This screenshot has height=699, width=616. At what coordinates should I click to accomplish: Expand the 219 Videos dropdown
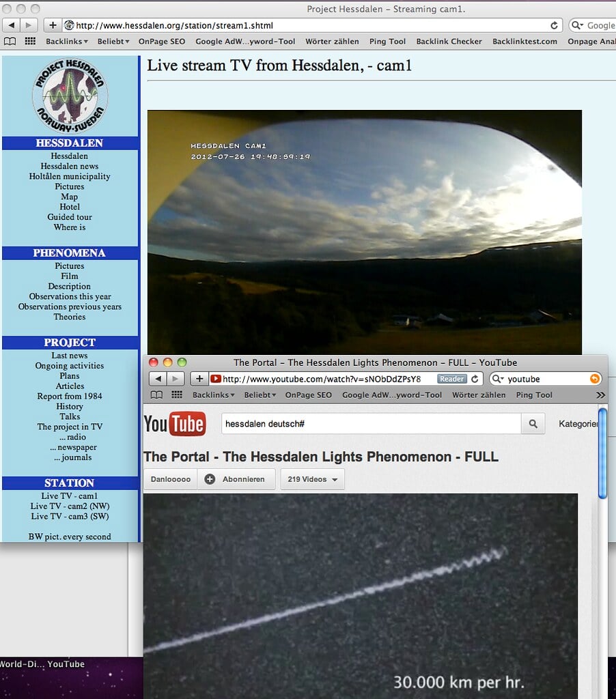(x=312, y=479)
